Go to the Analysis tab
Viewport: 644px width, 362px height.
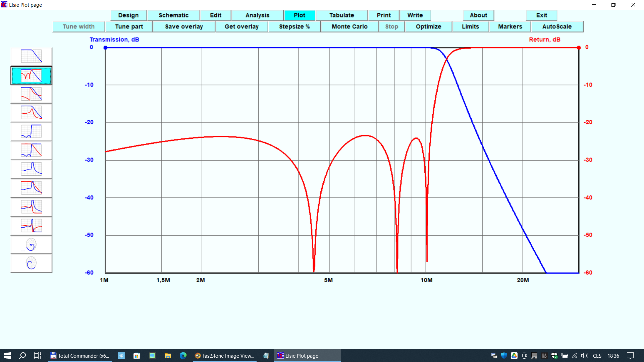click(257, 15)
